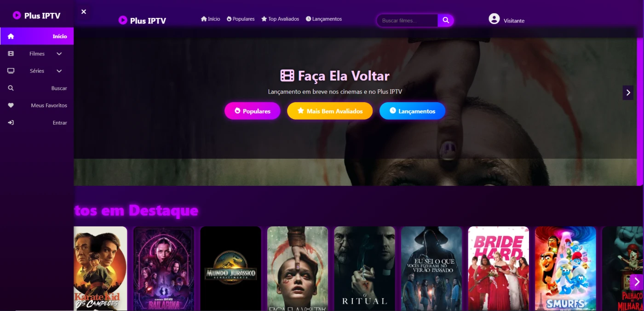
Task: Click the heart icon for Meus Favoritos
Action: pyautogui.click(x=11, y=105)
